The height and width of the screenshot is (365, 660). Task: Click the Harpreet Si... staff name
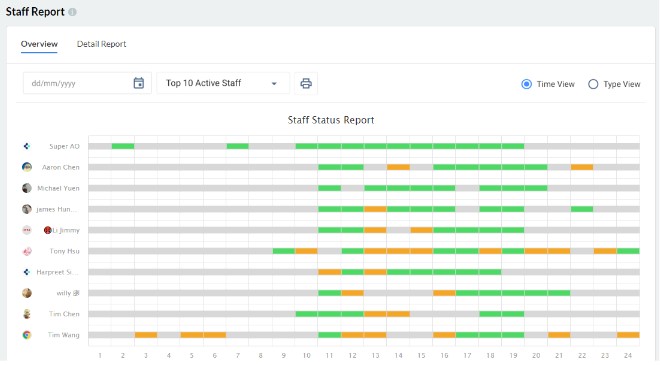click(57, 272)
